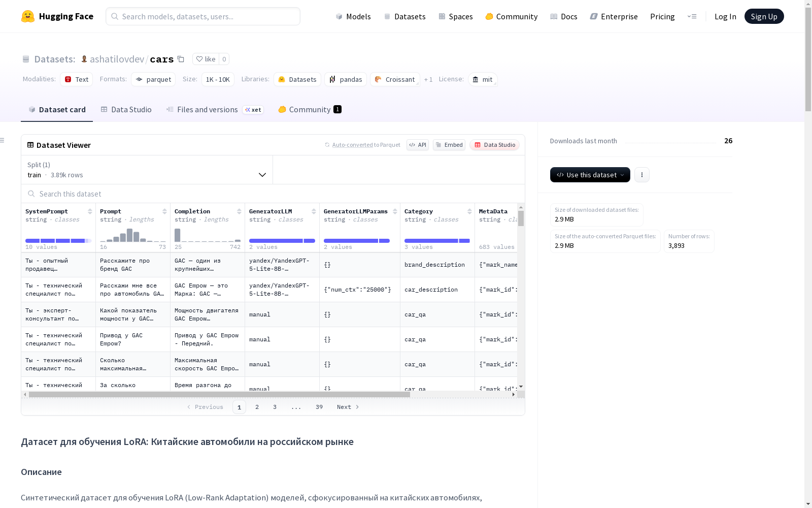Open Data Studio from the viewer header
The width and height of the screenshot is (812, 508).
pyautogui.click(x=495, y=145)
